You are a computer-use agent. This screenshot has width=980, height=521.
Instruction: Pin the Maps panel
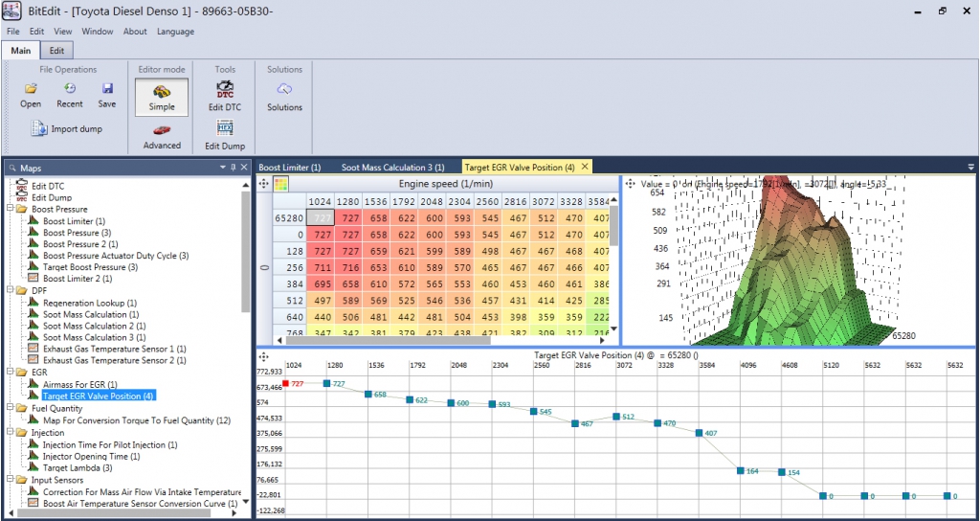[234, 167]
